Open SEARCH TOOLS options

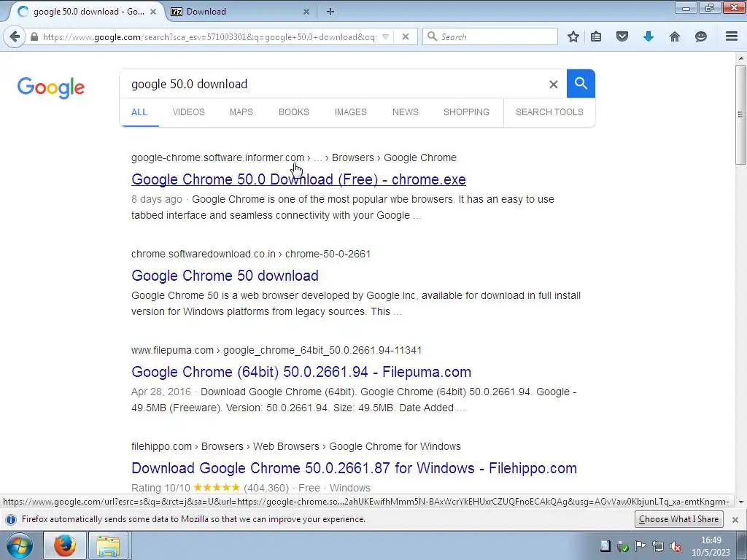point(549,112)
